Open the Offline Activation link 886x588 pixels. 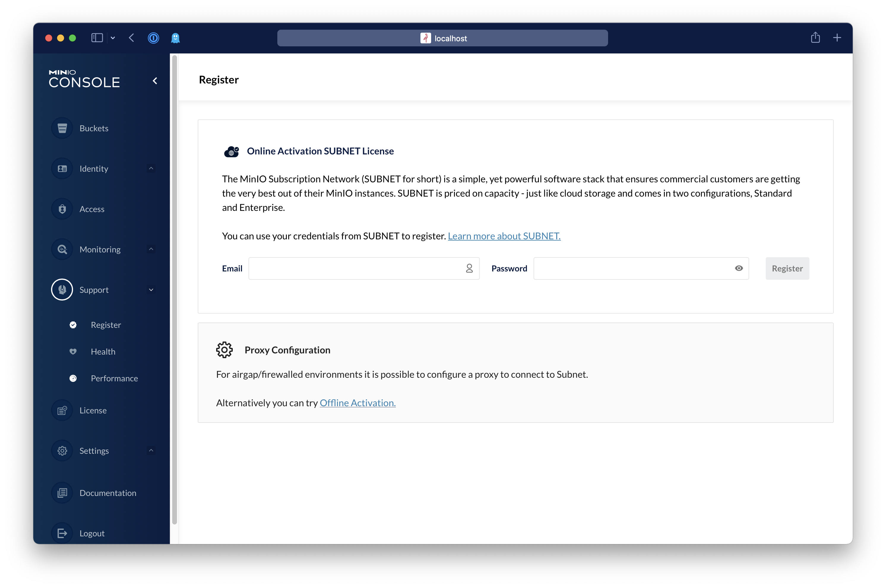pos(358,403)
